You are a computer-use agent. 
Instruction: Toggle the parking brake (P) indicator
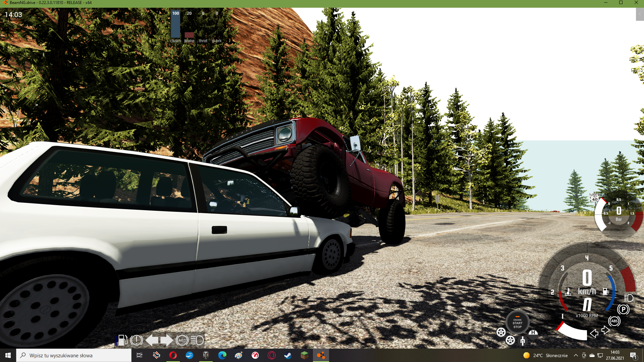point(623,309)
